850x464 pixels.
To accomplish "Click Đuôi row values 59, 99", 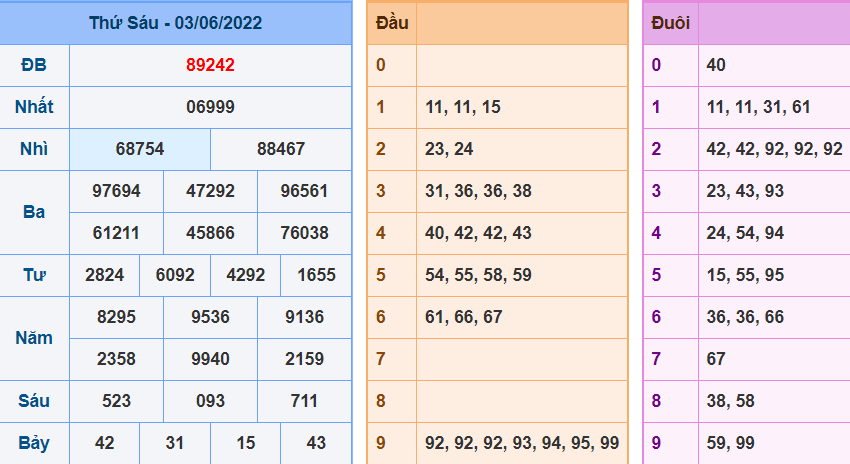I will (730, 443).
